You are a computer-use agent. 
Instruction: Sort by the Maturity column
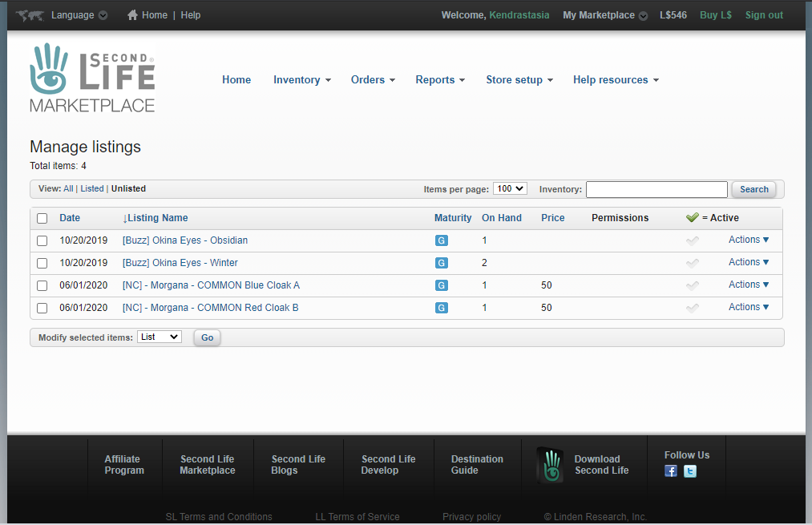[x=453, y=218]
